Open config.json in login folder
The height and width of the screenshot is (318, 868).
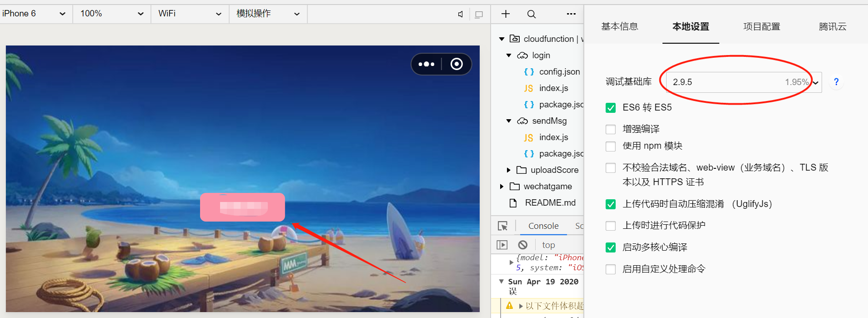pyautogui.click(x=560, y=72)
